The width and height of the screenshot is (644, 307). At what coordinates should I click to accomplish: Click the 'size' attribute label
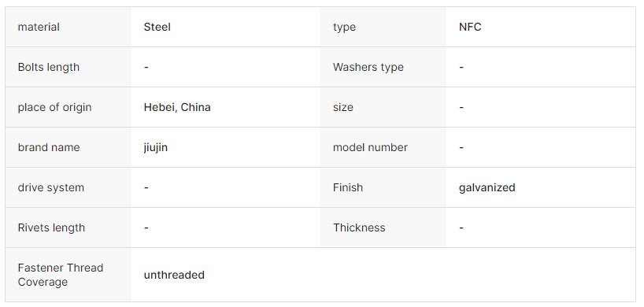pyautogui.click(x=343, y=108)
